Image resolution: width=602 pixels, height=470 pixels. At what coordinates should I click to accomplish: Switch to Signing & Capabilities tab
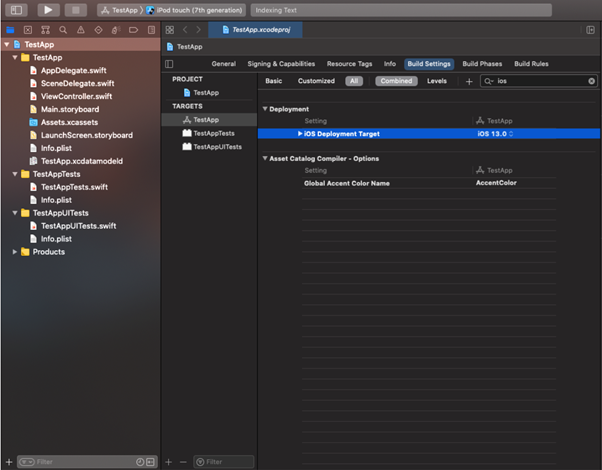[281, 64]
